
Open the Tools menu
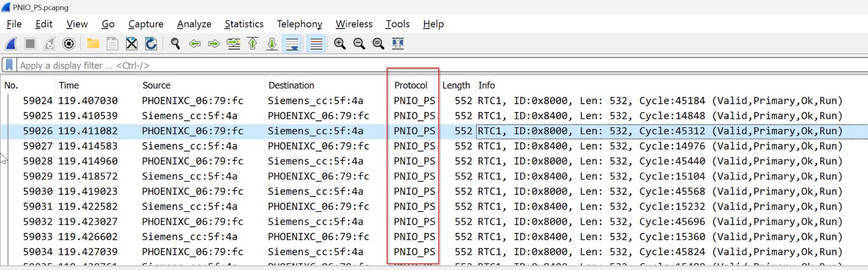[x=398, y=24]
